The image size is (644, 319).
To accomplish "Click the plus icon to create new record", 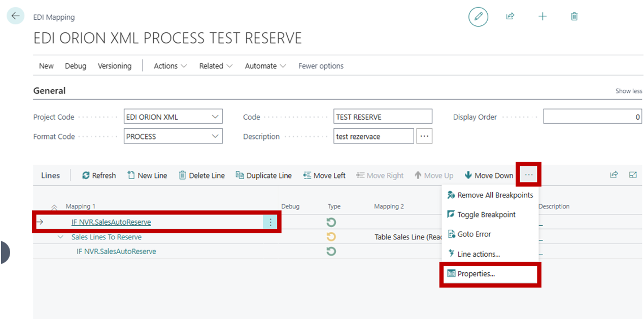I will pos(542,16).
